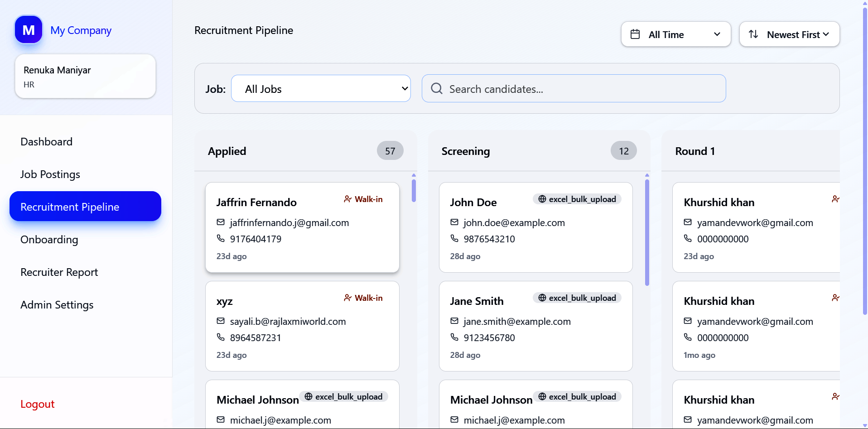Click the Applied column scrollbar thumb
Viewport: 868px width, 429px height.
(414, 191)
